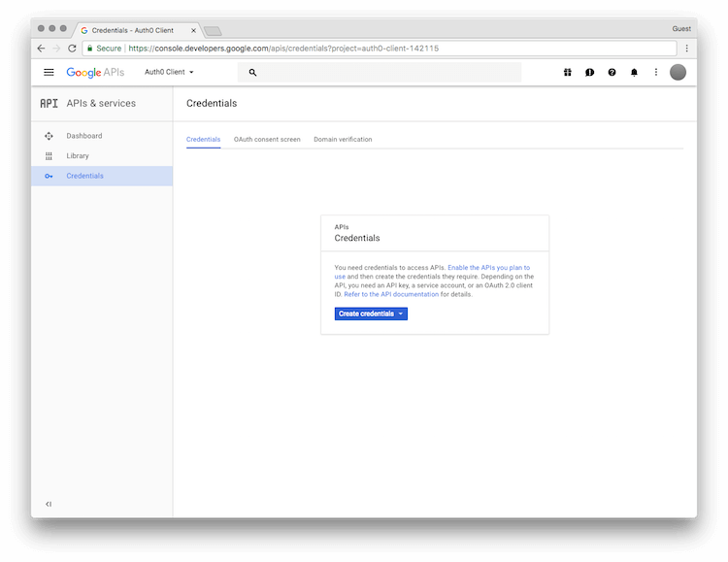Select the 'Credentials - Auth0 Client' browser tab

tap(138, 30)
